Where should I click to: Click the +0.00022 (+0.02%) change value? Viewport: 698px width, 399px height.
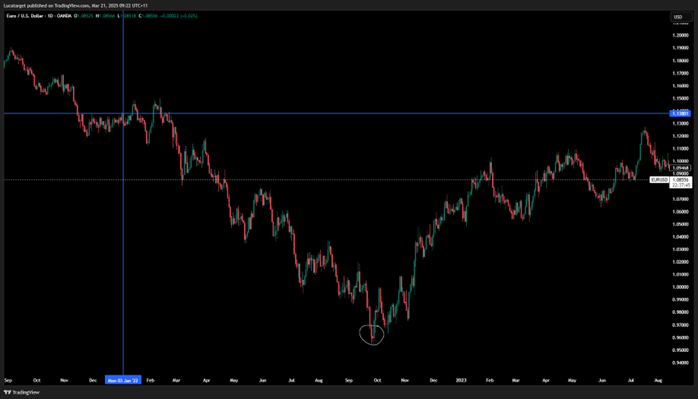pos(179,16)
